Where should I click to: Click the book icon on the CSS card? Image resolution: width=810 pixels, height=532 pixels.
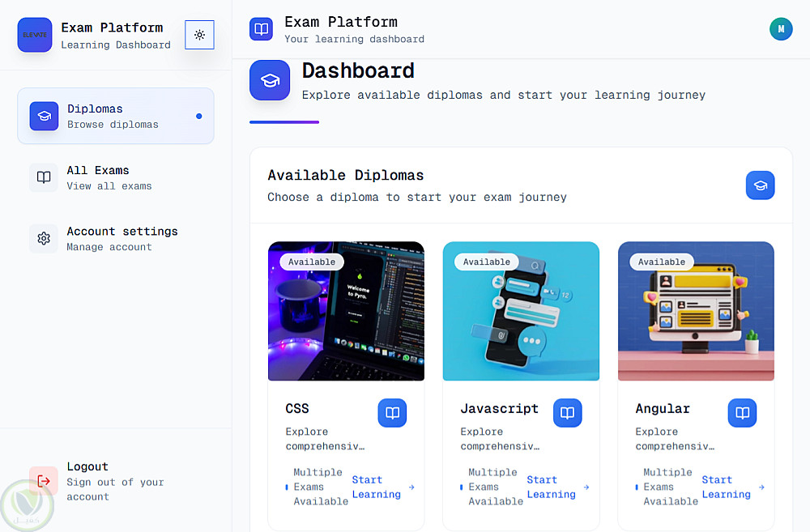[x=392, y=413]
